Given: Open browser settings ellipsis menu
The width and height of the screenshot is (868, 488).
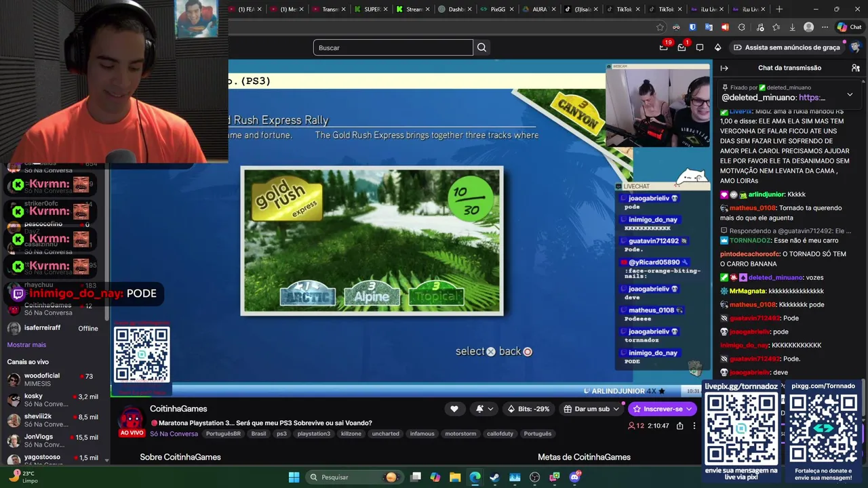Looking at the screenshot, I should point(825,27).
